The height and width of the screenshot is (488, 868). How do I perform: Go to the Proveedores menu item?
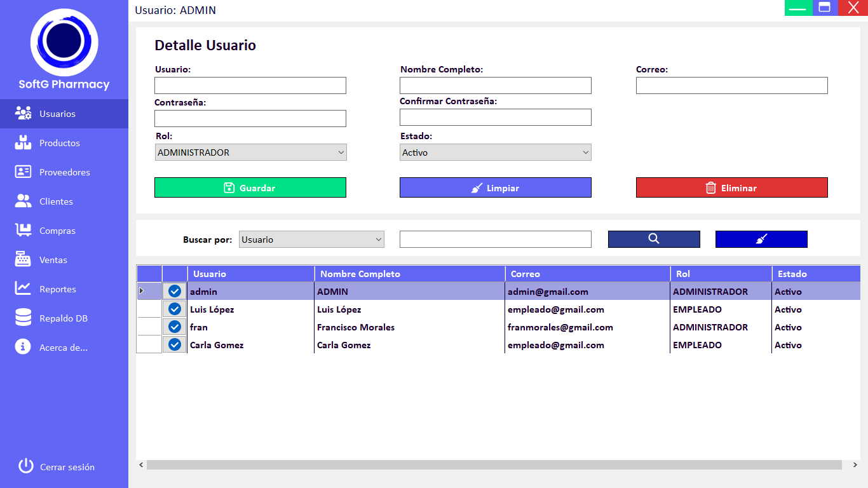pos(64,172)
